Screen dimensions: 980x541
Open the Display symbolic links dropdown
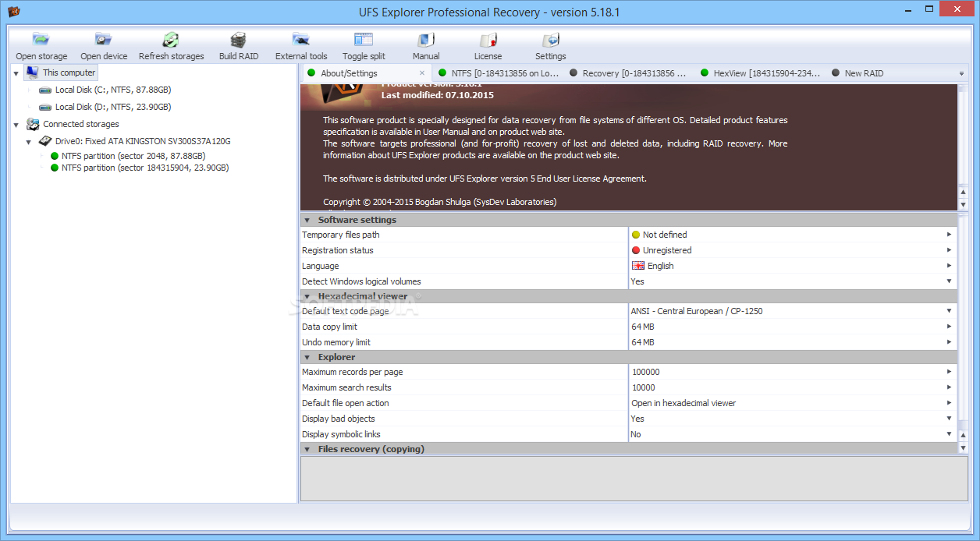pyautogui.click(x=950, y=434)
